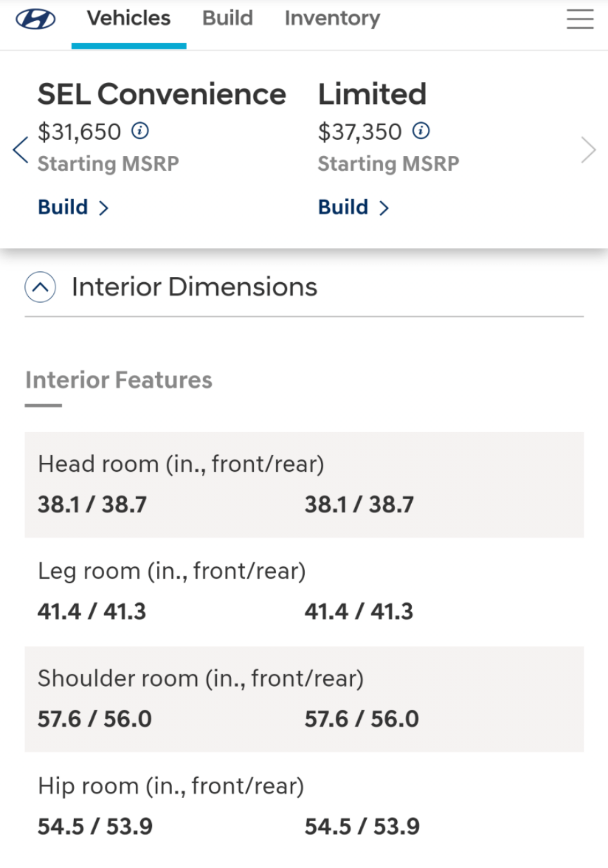
Task: Collapse the Interior Dimensions section
Action: 40,287
